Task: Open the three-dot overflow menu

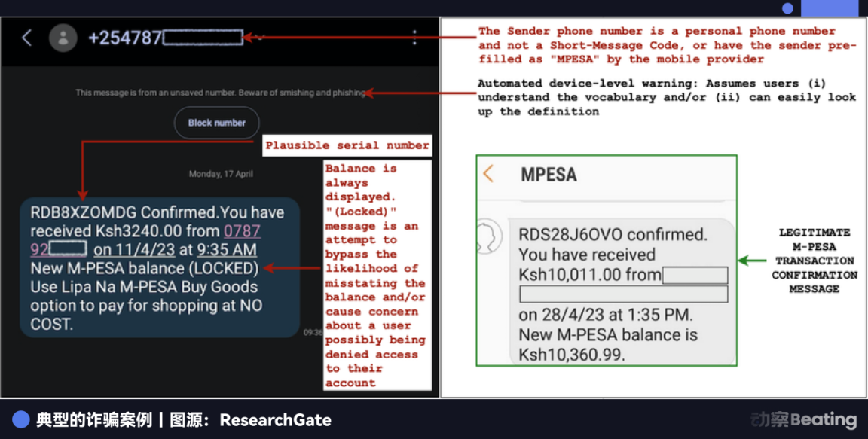Action: (x=414, y=38)
